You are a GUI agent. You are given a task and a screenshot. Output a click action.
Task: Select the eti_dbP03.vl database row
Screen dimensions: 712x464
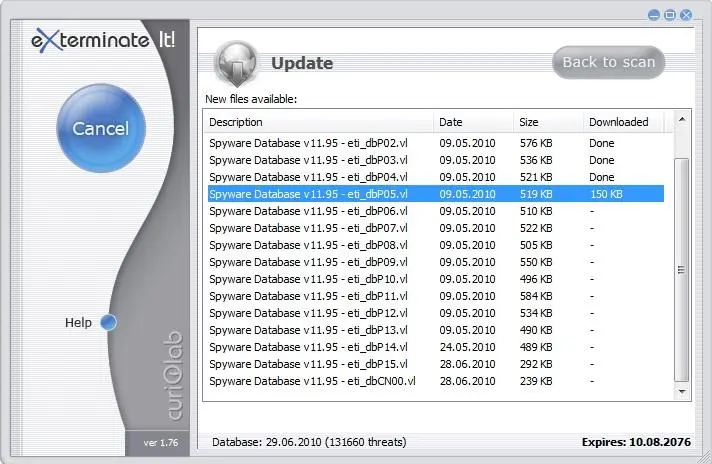[436, 160]
